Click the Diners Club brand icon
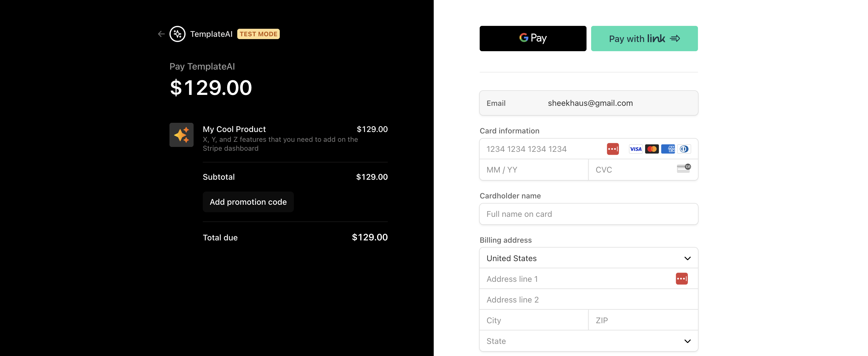This screenshot has height=356, width=868. tap(684, 149)
